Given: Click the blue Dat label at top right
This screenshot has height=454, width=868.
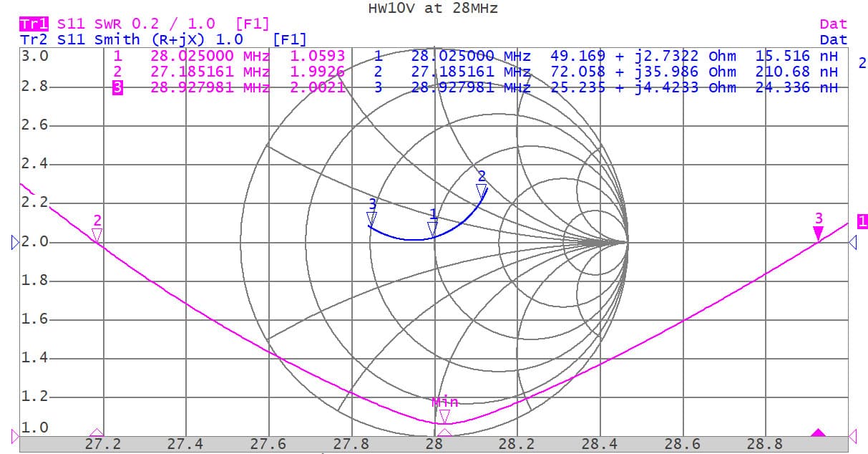Looking at the screenshot, I should click(834, 40).
